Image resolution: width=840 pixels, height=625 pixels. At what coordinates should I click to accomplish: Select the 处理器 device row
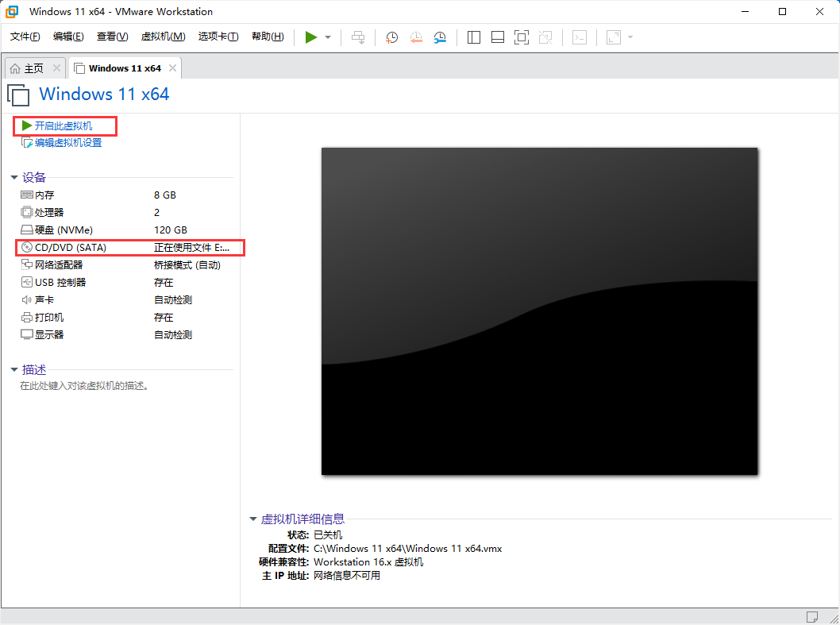126,213
